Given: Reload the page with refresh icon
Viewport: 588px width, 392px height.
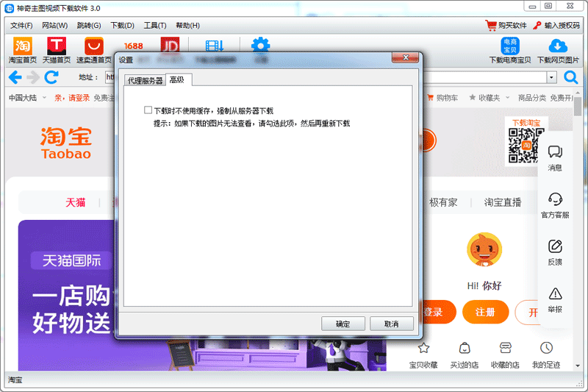Looking at the screenshot, I should click(51, 77).
